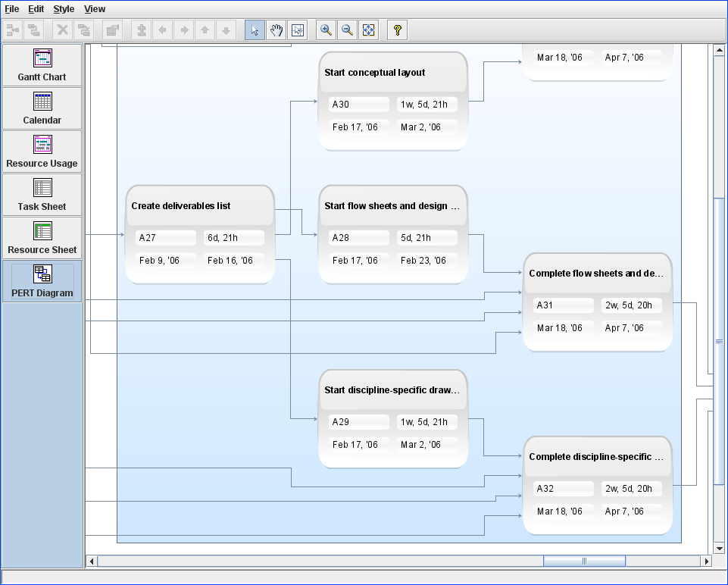Open the Resource Sheet view

click(42, 238)
